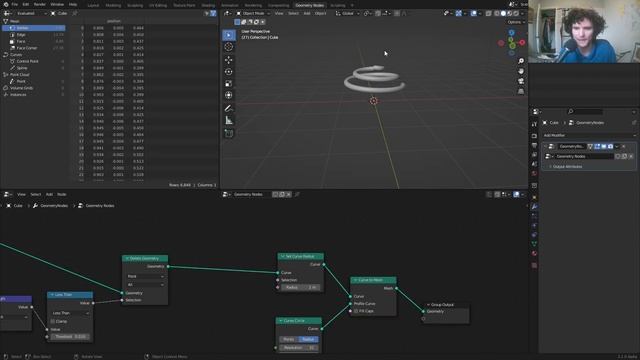The image size is (640, 360).
Task: Pick the Measure tool
Action: pos(229,120)
